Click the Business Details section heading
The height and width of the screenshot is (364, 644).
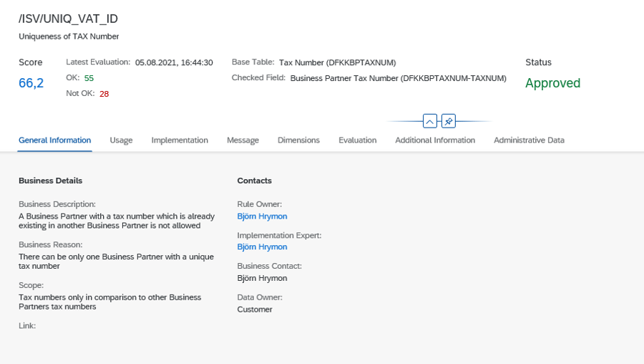point(51,181)
